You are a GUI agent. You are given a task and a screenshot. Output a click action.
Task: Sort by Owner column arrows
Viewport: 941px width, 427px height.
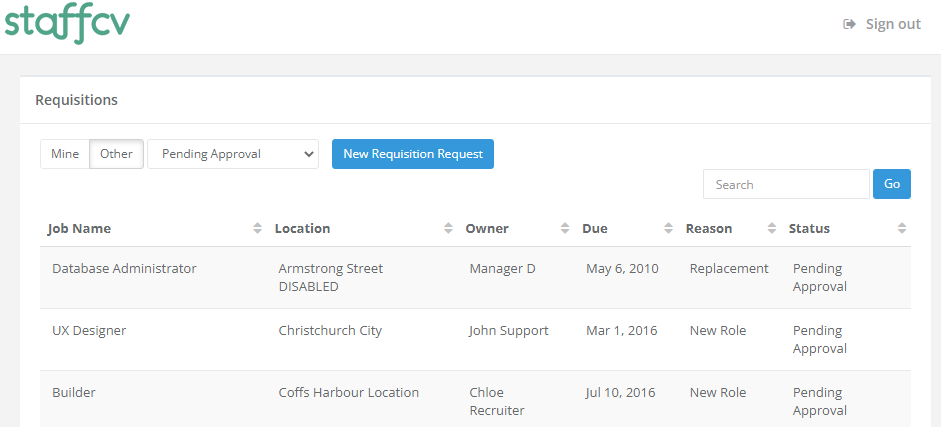pyautogui.click(x=565, y=228)
